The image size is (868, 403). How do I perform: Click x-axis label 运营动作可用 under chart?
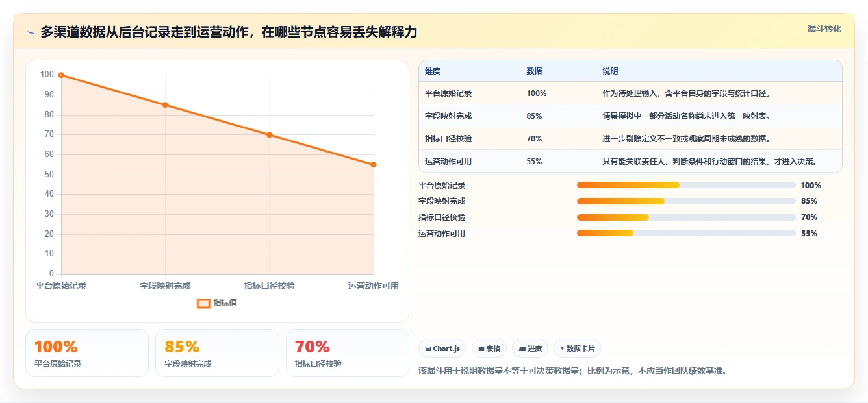coord(374,286)
